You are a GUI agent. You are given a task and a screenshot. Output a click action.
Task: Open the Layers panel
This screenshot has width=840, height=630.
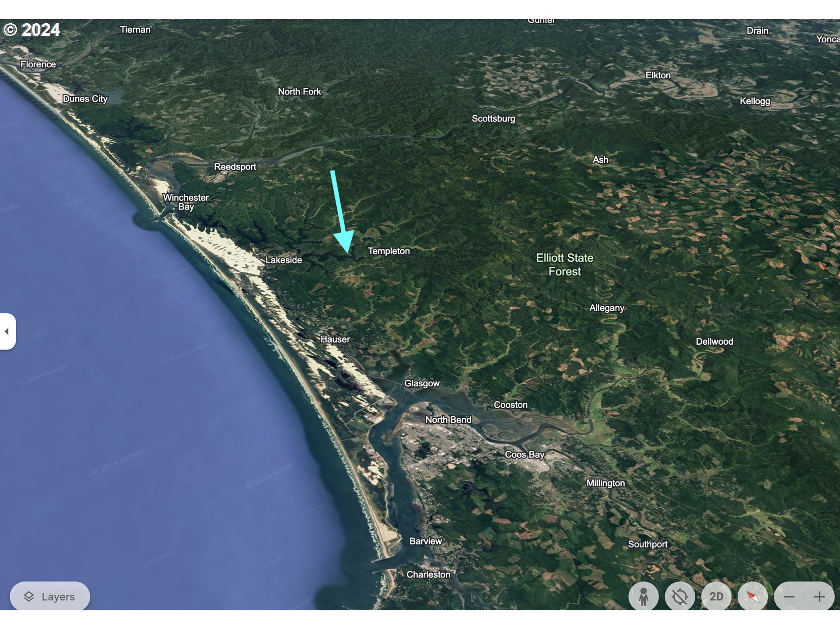pos(50,596)
